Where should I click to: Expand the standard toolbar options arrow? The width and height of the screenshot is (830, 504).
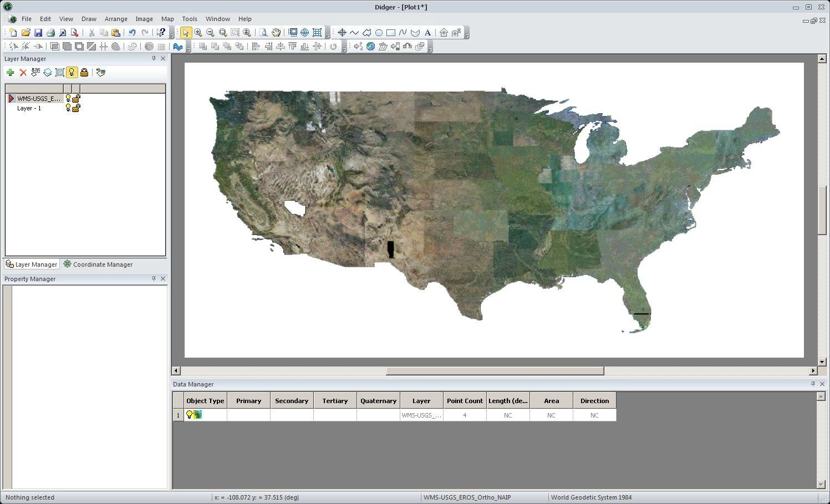click(x=171, y=33)
